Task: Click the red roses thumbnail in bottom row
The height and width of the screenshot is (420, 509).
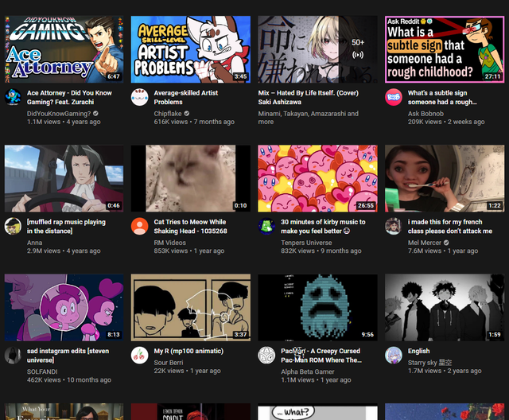Action: [445, 411]
